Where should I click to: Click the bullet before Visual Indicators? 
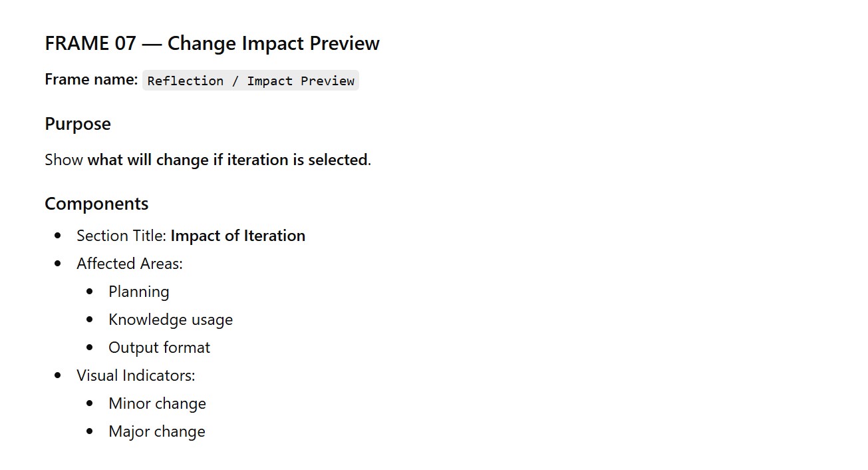coord(59,375)
